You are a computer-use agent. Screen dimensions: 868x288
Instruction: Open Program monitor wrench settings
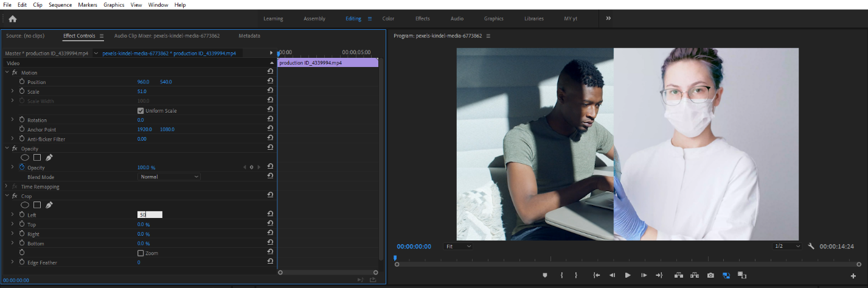tap(811, 246)
